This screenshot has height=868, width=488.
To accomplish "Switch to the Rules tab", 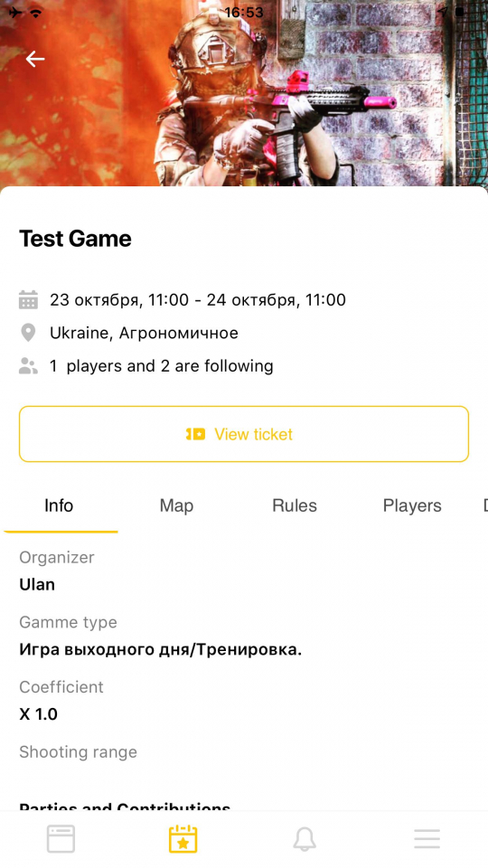I will [295, 505].
